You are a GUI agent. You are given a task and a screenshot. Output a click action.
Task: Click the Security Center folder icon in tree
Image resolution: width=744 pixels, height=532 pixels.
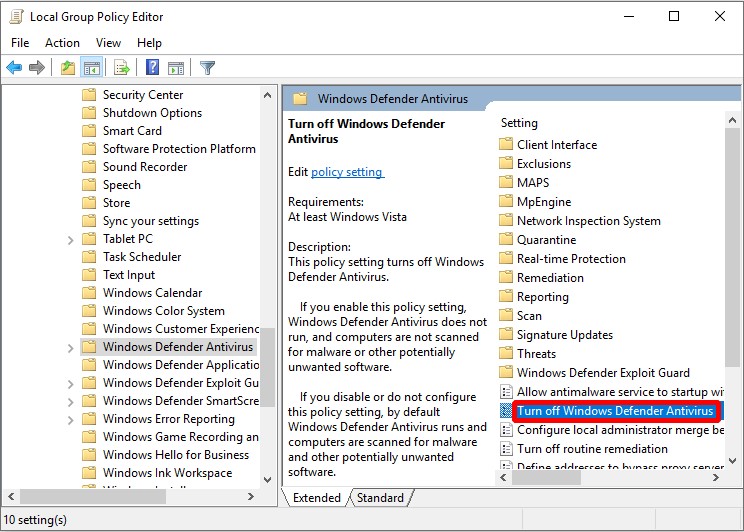pyautogui.click(x=89, y=94)
